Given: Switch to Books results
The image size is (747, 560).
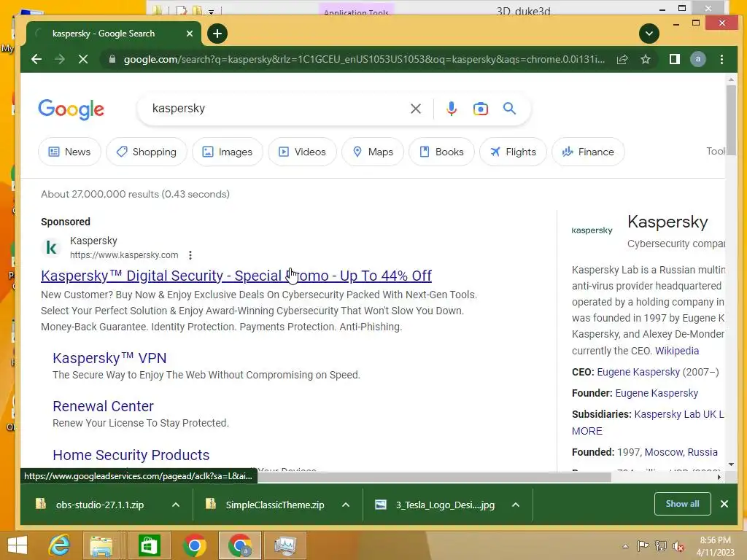Looking at the screenshot, I should (441, 152).
